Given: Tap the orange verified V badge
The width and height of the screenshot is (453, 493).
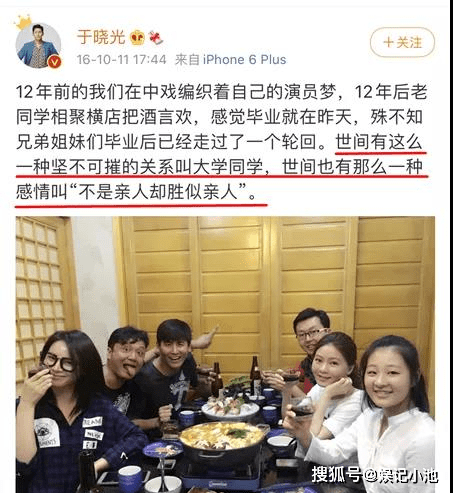Looking at the screenshot, I should (55, 62).
